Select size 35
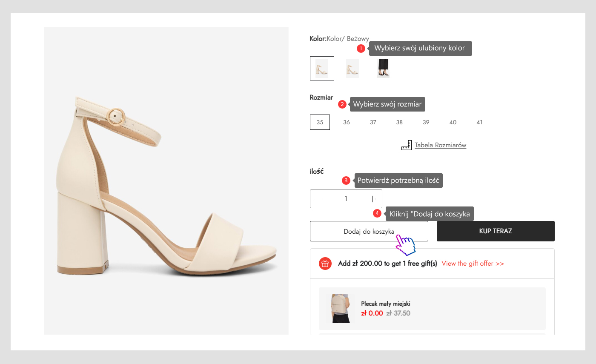 (320, 122)
